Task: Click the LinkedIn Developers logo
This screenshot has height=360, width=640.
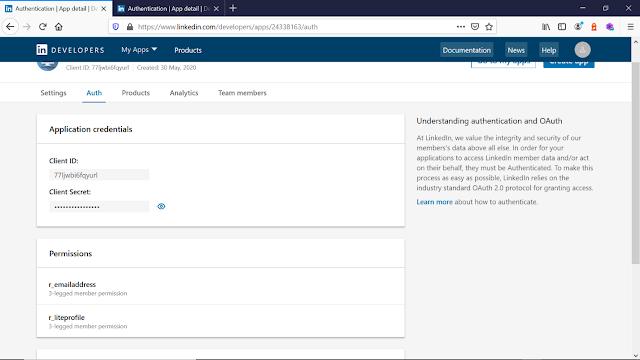Action: click(x=70, y=50)
